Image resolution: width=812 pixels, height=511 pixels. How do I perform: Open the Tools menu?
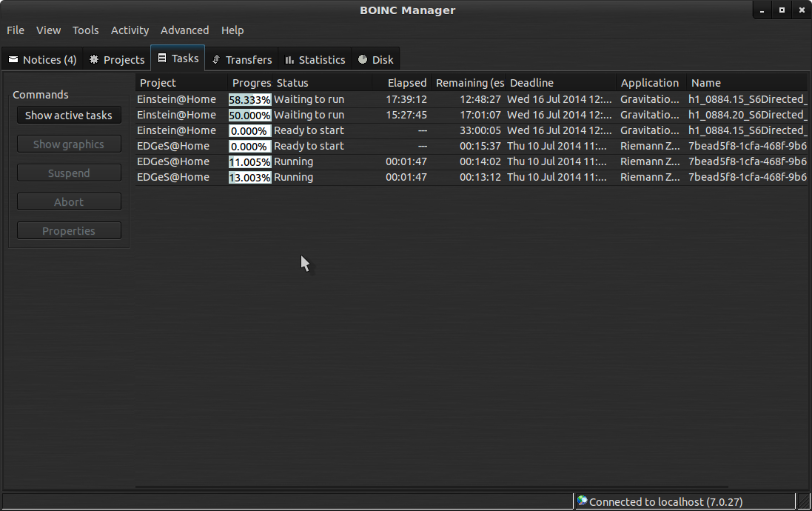[85, 30]
